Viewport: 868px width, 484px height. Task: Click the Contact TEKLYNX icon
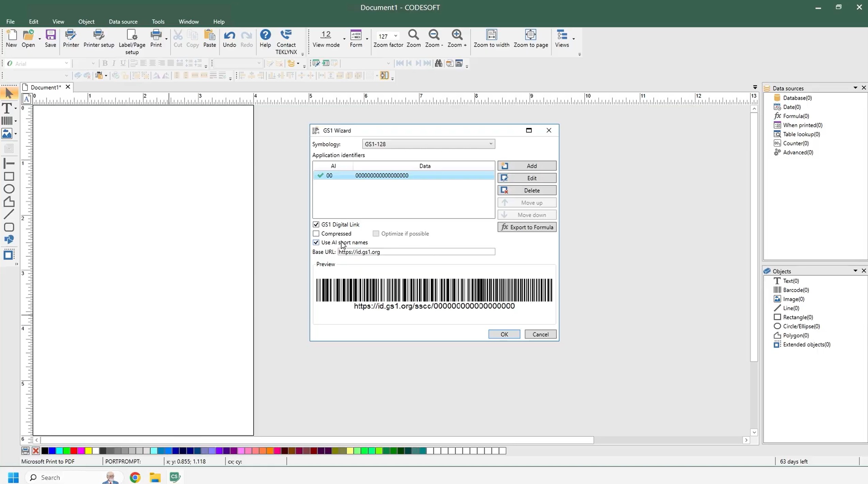(286, 41)
